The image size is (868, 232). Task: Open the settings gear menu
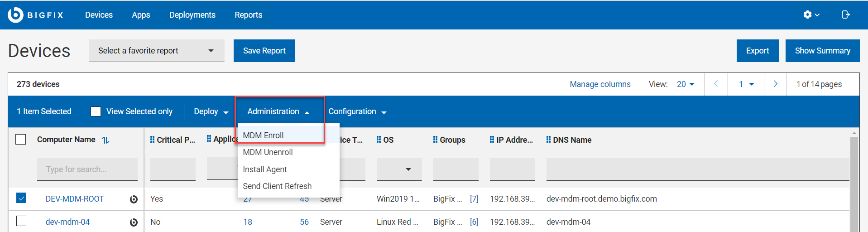point(810,15)
